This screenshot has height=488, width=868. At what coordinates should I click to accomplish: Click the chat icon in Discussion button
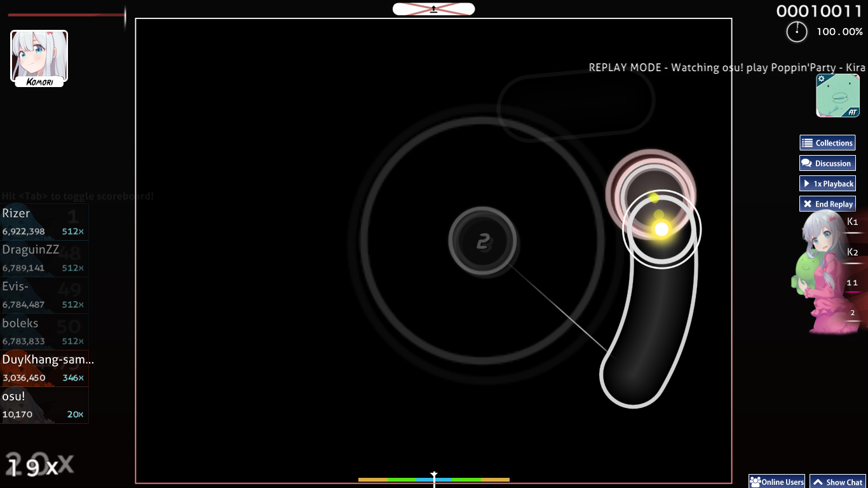(x=807, y=163)
